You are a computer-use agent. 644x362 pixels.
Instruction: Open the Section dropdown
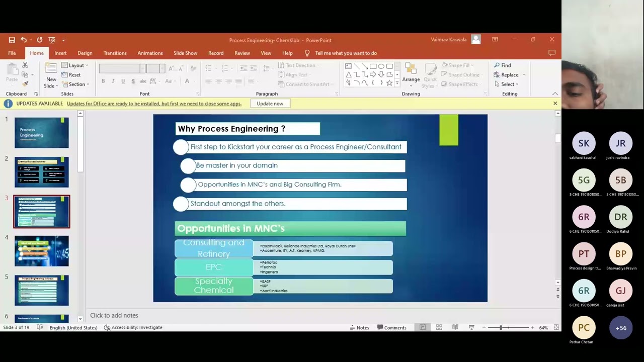coord(75,84)
